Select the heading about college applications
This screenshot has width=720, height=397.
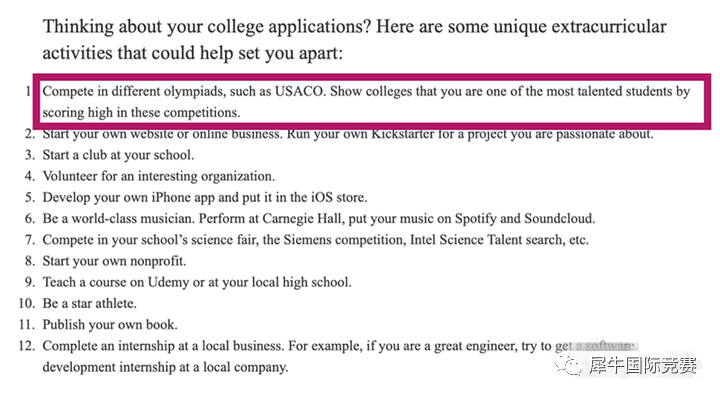coord(354,39)
